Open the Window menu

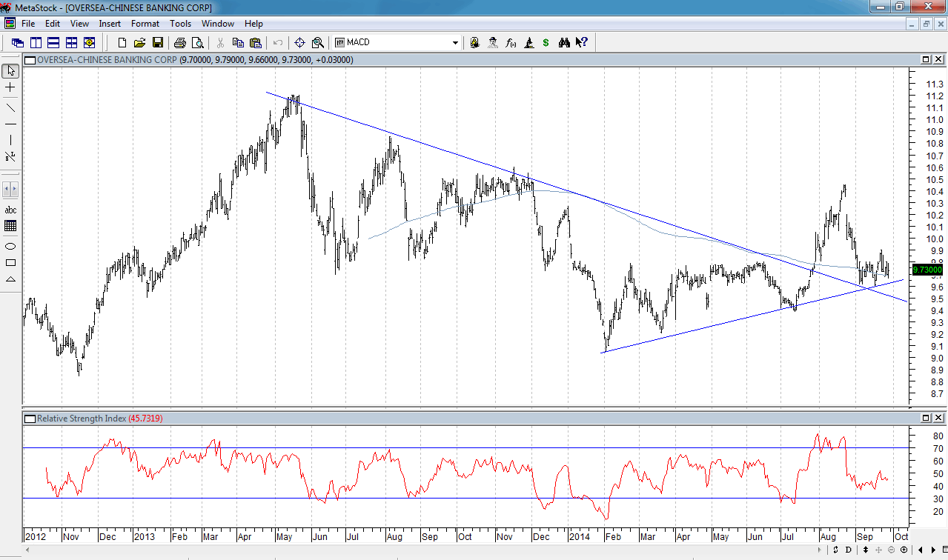(x=218, y=24)
